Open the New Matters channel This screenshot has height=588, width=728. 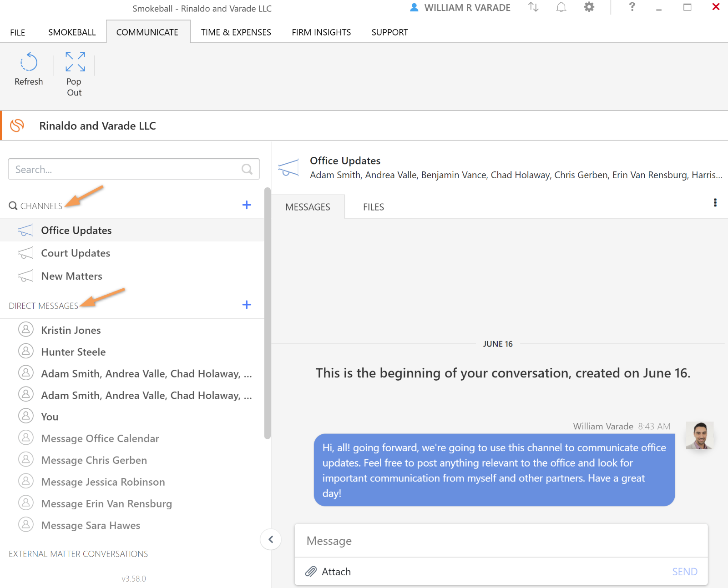click(132, 276)
